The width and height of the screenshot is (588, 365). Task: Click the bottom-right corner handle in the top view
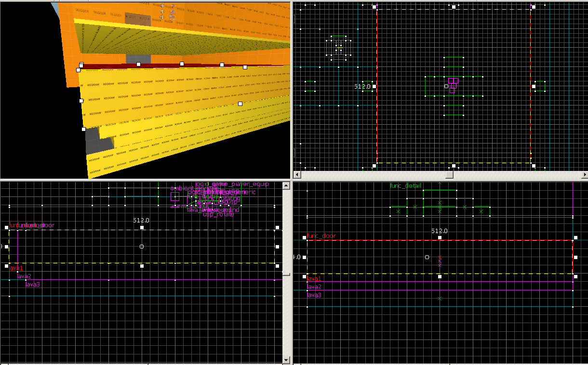(x=534, y=166)
